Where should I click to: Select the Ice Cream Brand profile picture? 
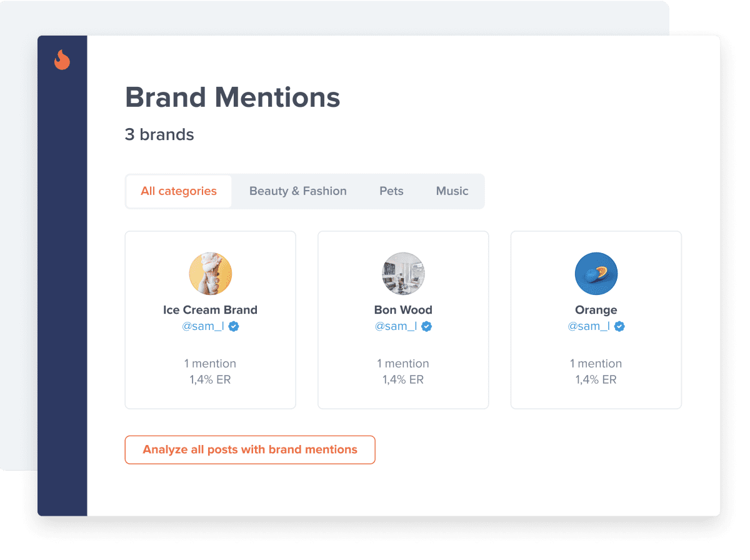(210, 273)
